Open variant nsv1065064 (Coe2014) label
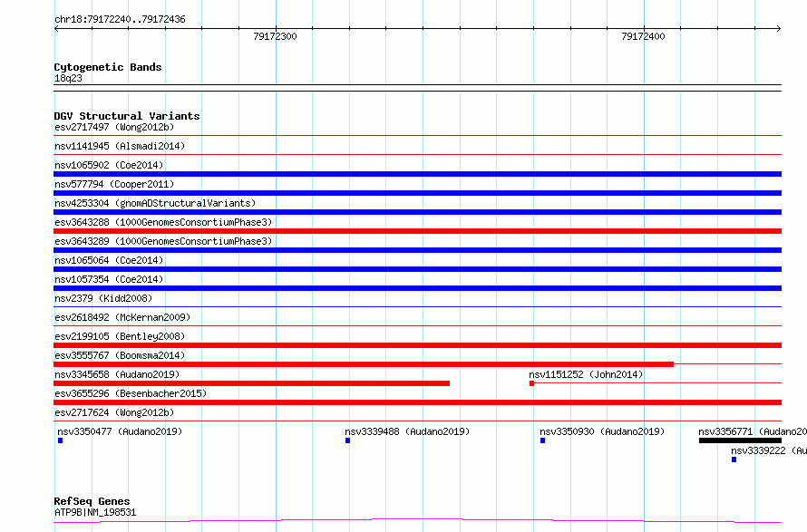The width and height of the screenshot is (807, 532). tap(109, 260)
